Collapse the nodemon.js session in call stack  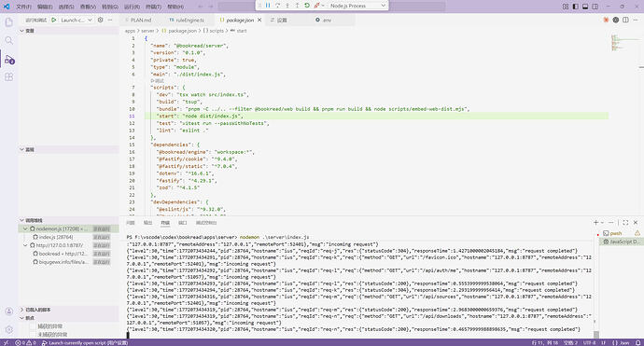(x=25, y=228)
